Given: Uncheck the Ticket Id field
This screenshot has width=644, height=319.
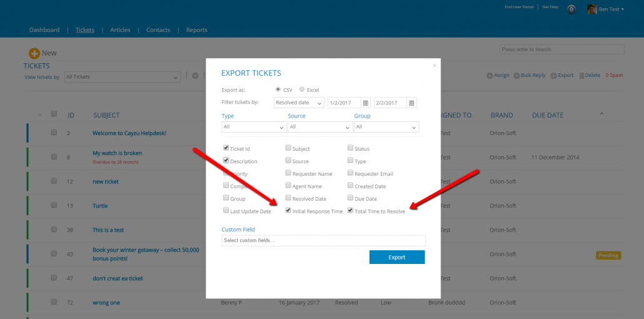Looking at the screenshot, I should tap(226, 148).
